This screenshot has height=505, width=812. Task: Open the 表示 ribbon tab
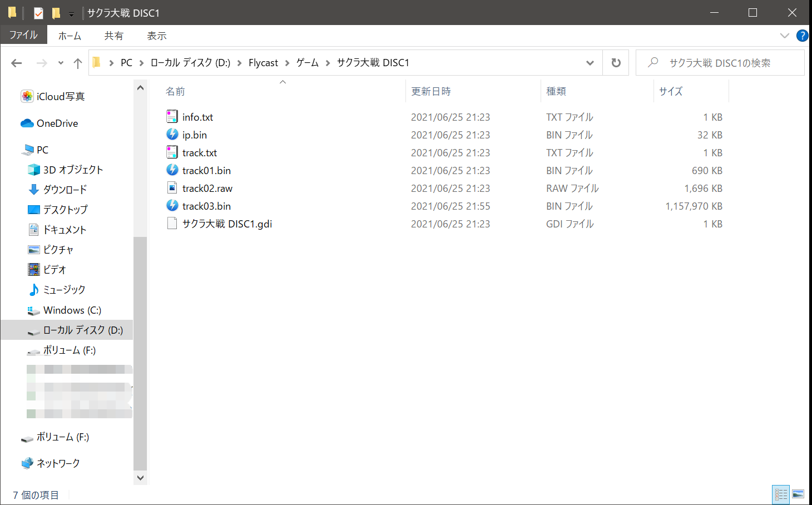156,36
